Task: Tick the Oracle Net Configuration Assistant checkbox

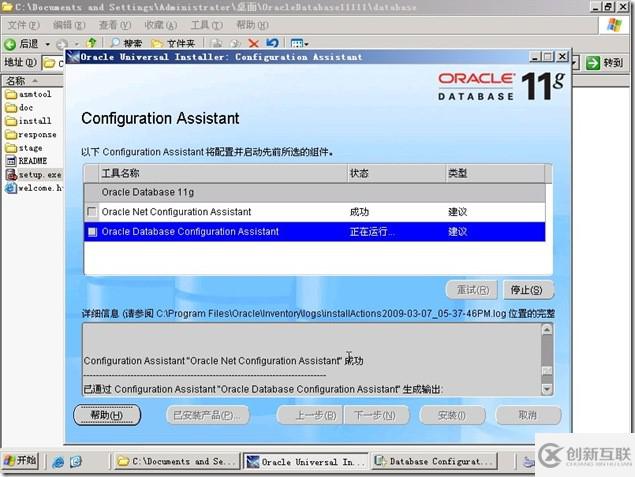Action: pos(92,212)
